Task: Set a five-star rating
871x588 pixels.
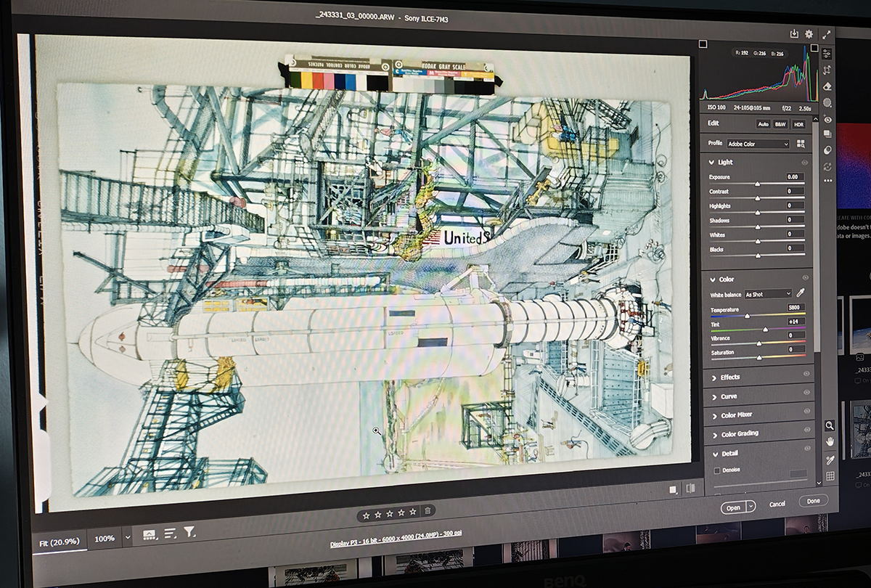Action: pos(413,512)
